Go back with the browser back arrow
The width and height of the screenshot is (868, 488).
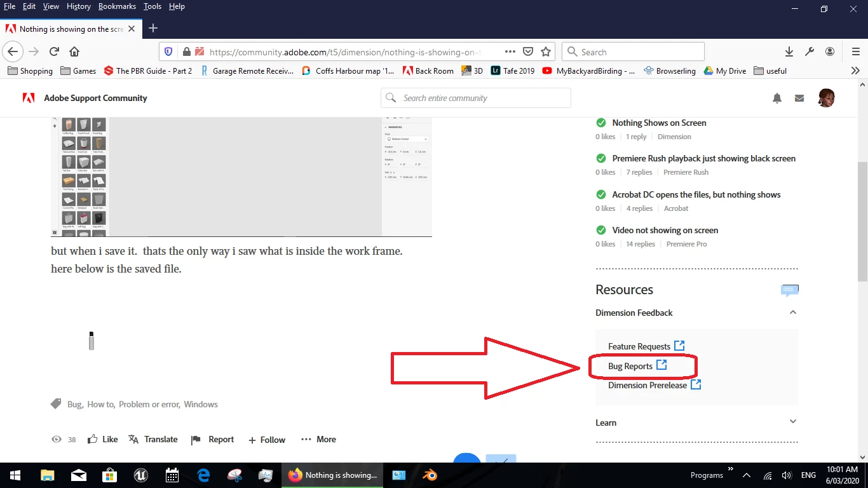click(13, 52)
